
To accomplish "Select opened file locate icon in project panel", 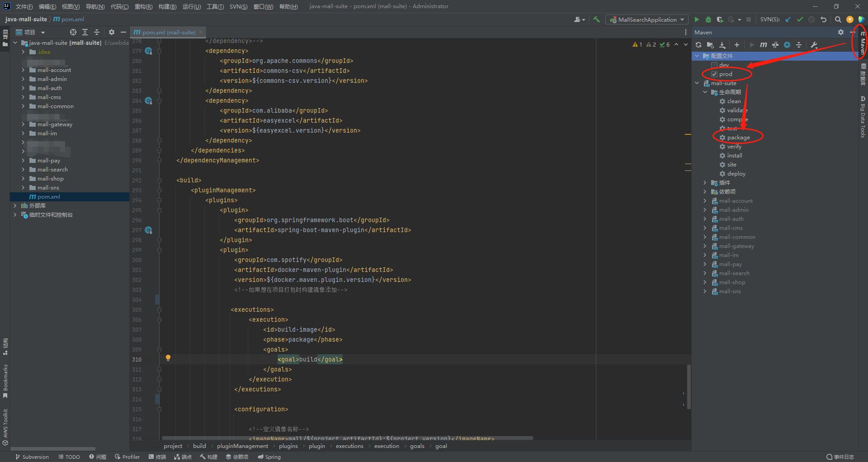I will coord(73,32).
